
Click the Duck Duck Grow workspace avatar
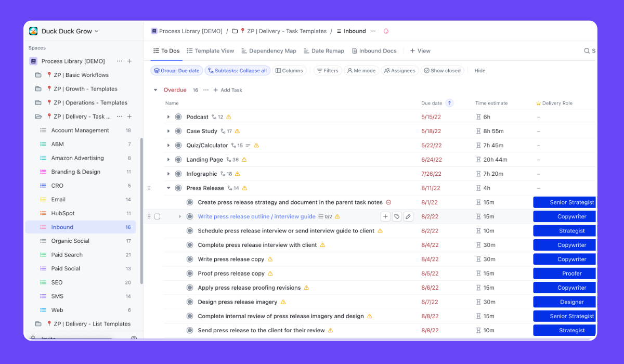pos(33,31)
